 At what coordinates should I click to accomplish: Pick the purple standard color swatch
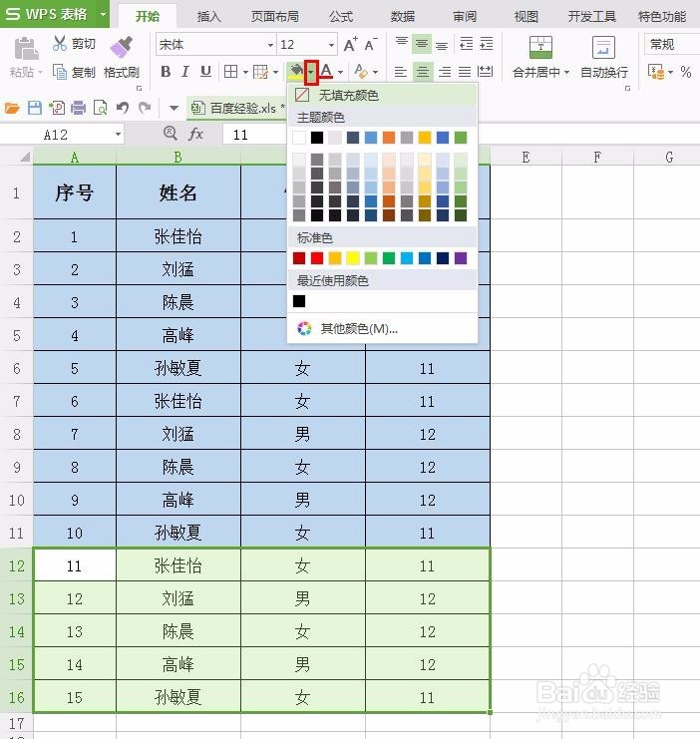[x=461, y=257]
